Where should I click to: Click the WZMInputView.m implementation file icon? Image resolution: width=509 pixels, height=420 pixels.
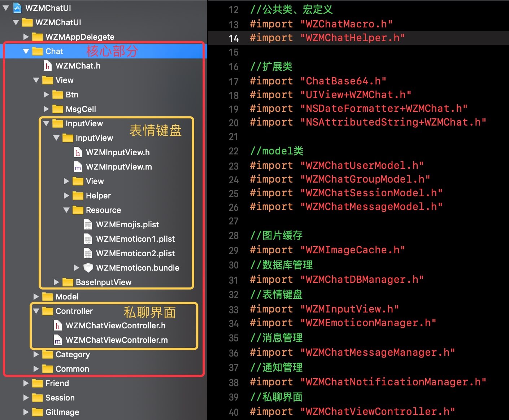tap(78, 167)
